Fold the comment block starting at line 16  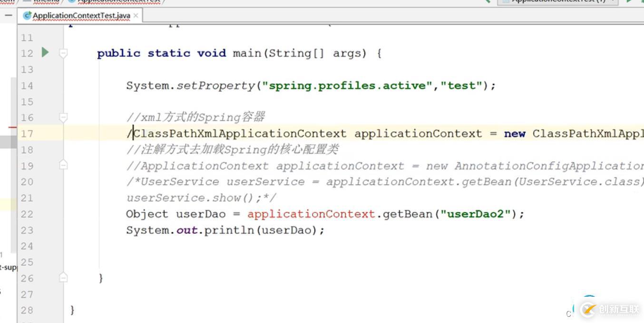(63, 117)
